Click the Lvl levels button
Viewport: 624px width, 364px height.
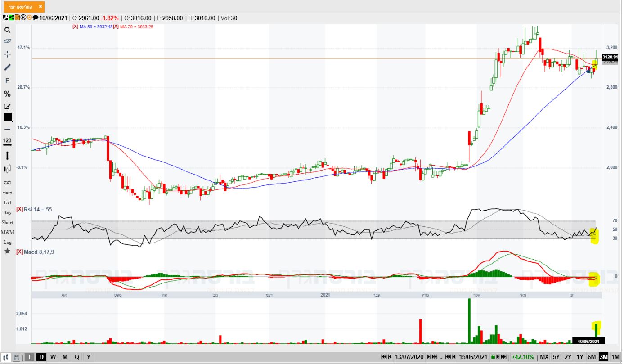click(x=7, y=202)
